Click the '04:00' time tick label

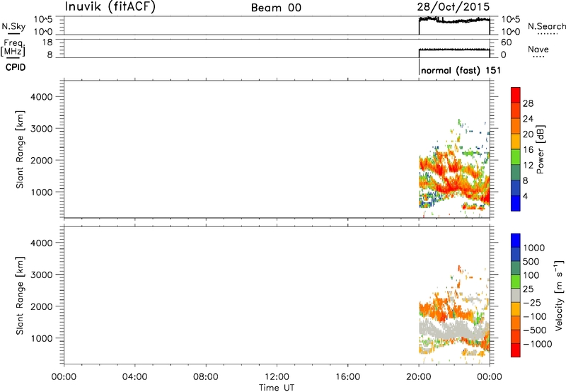134,377
